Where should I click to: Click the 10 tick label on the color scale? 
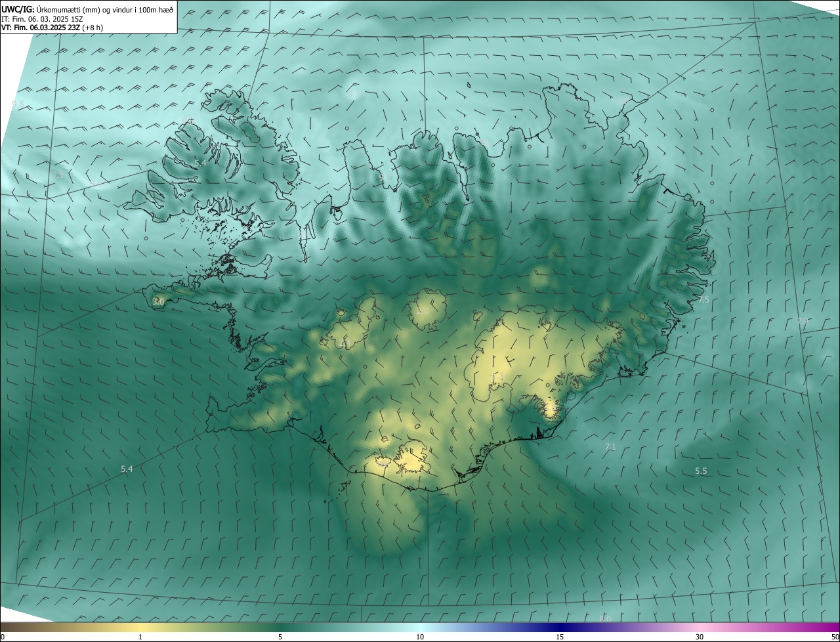click(x=420, y=637)
